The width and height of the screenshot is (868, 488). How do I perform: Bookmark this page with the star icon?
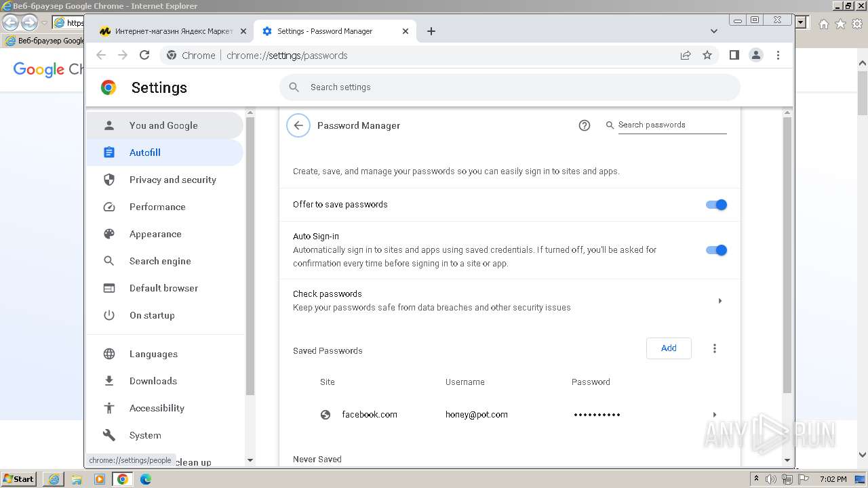(707, 56)
